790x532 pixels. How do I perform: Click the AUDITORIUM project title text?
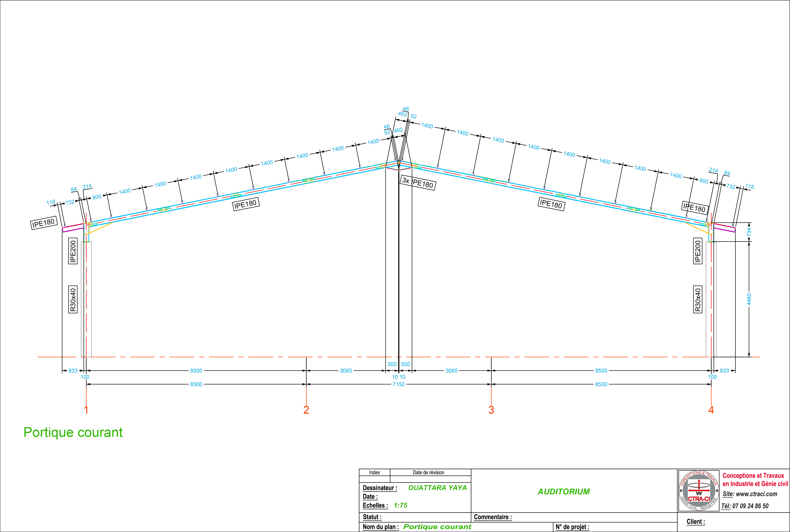[x=563, y=492]
